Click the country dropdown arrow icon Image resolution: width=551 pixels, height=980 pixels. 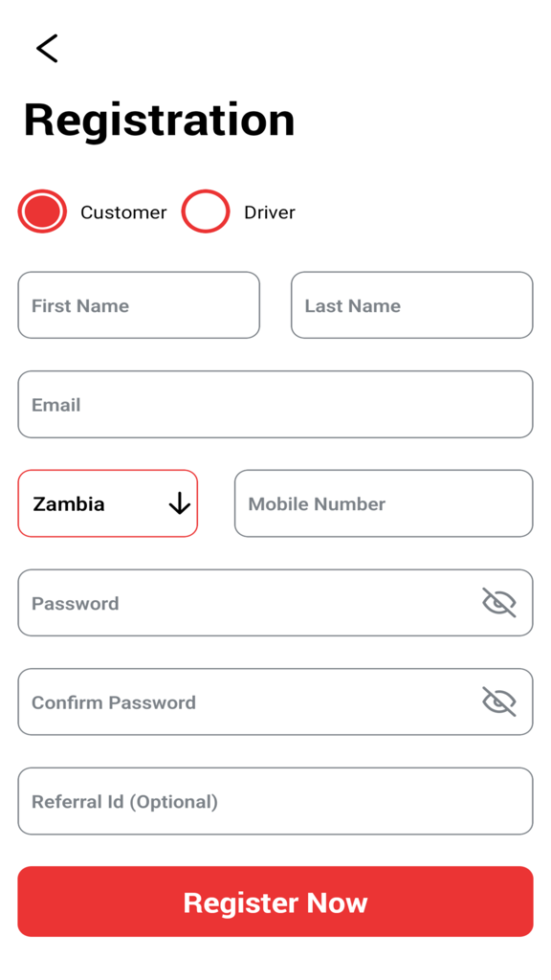[x=180, y=503]
